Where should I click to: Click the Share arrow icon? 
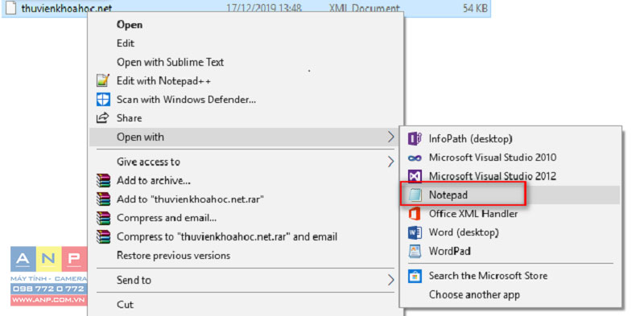pos(102,117)
